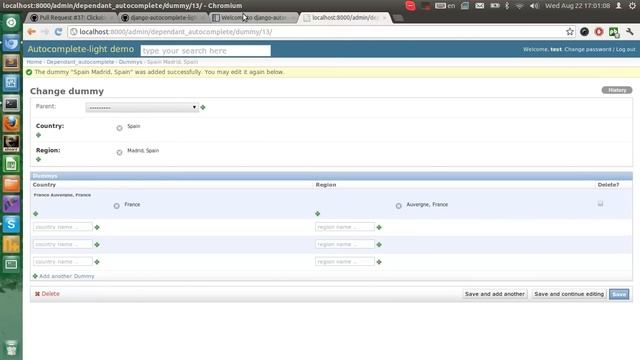640x360 pixels.
Task: Click the Autocomplete-light demo site title
Action: click(x=81, y=49)
